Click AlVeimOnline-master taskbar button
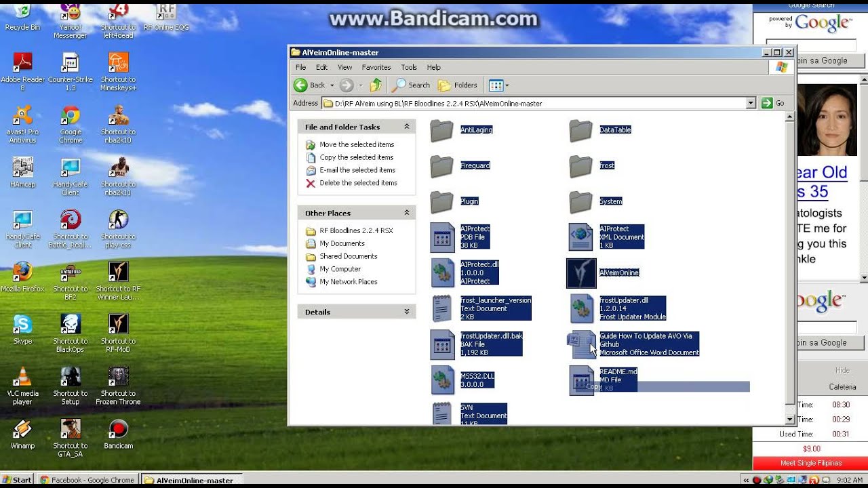This screenshot has height=488, width=868. click(193, 480)
